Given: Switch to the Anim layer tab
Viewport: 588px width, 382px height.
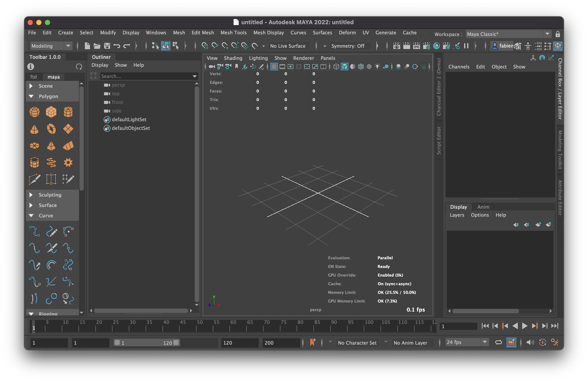Looking at the screenshot, I should 483,207.
